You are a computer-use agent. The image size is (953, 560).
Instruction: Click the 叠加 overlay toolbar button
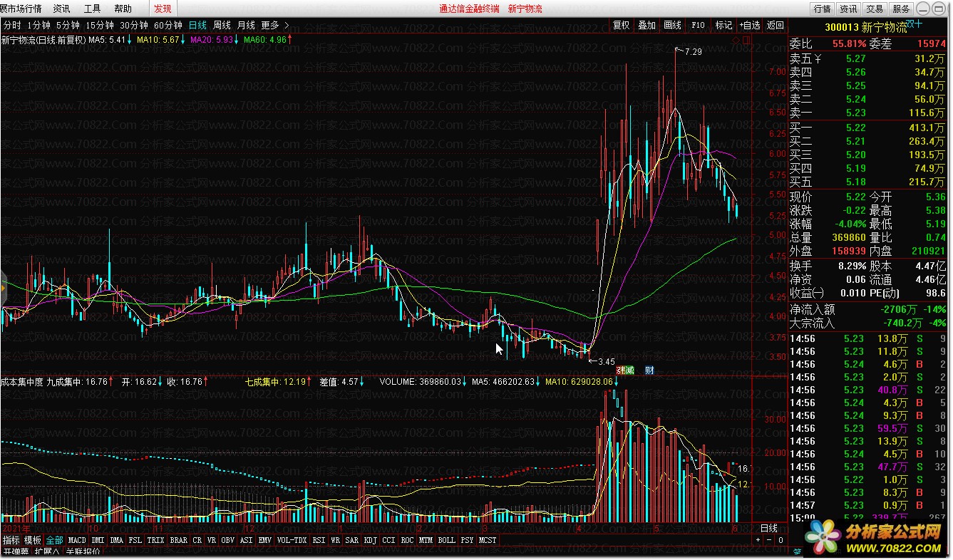click(647, 25)
